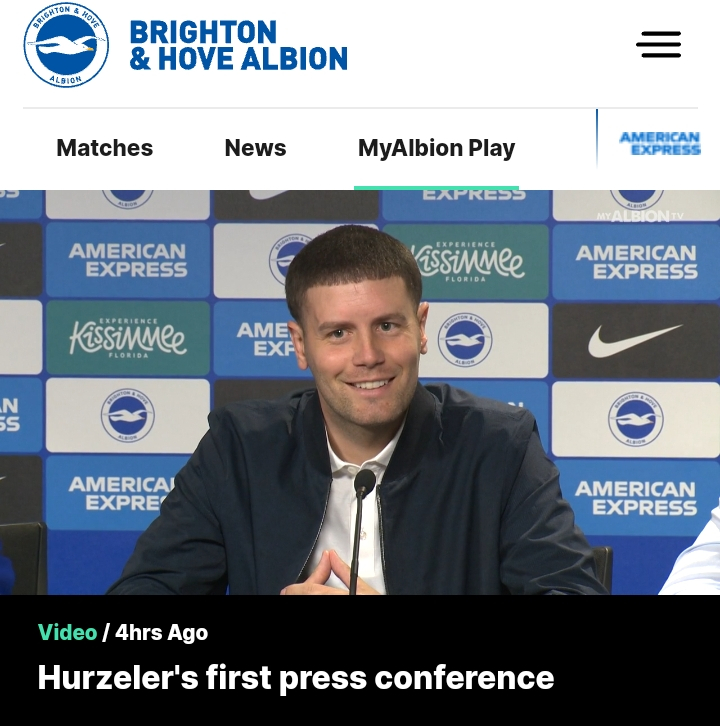Screen dimensions: 720x726
Task: Click the seagull crest below the Nike panel
Action: [635, 419]
